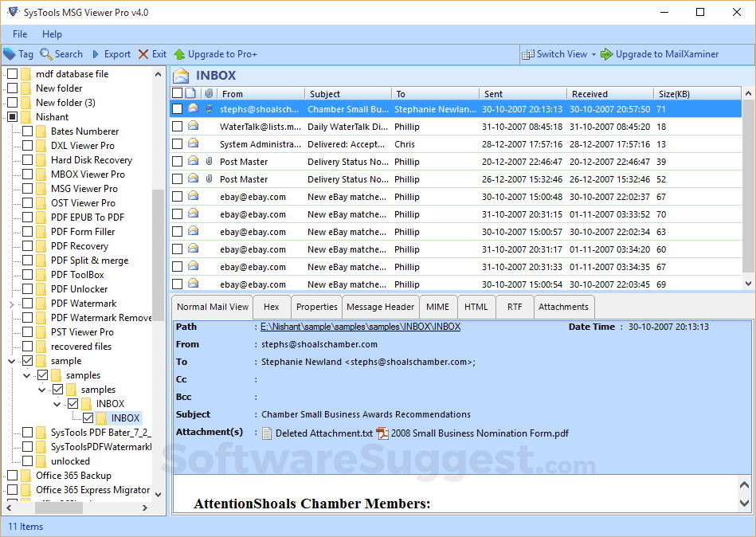Sort emails by Received column header
This screenshot has height=537, width=756.
[x=590, y=94]
